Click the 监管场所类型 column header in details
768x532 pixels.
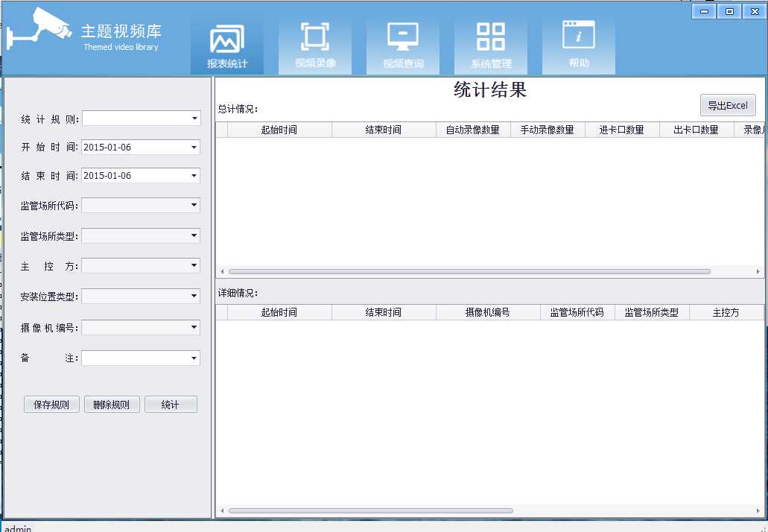(x=652, y=312)
